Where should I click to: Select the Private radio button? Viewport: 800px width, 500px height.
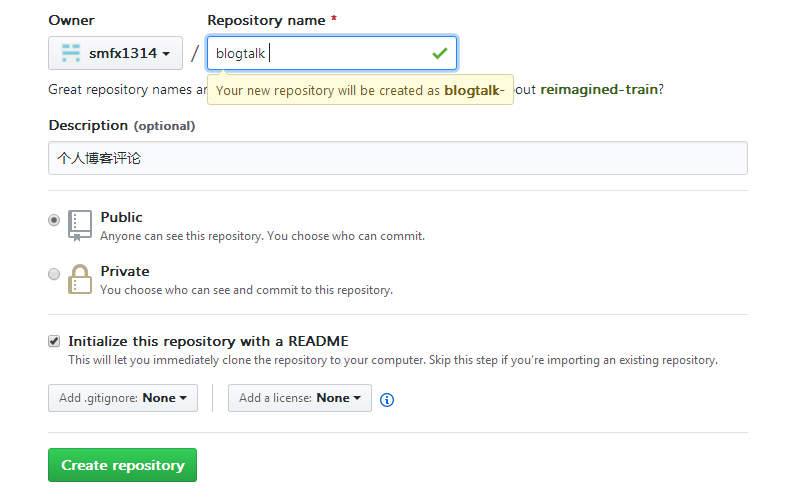click(x=54, y=274)
